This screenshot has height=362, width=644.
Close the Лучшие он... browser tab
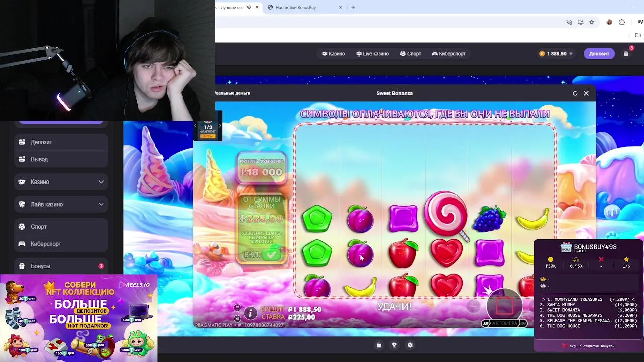[x=257, y=7]
